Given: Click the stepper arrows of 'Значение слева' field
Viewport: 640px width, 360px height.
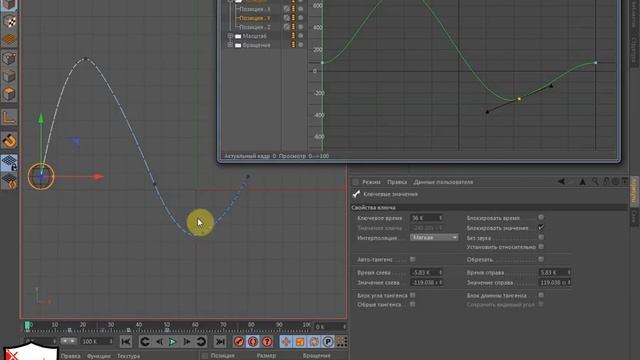Looking at the screenshot, I should point(440,282).
